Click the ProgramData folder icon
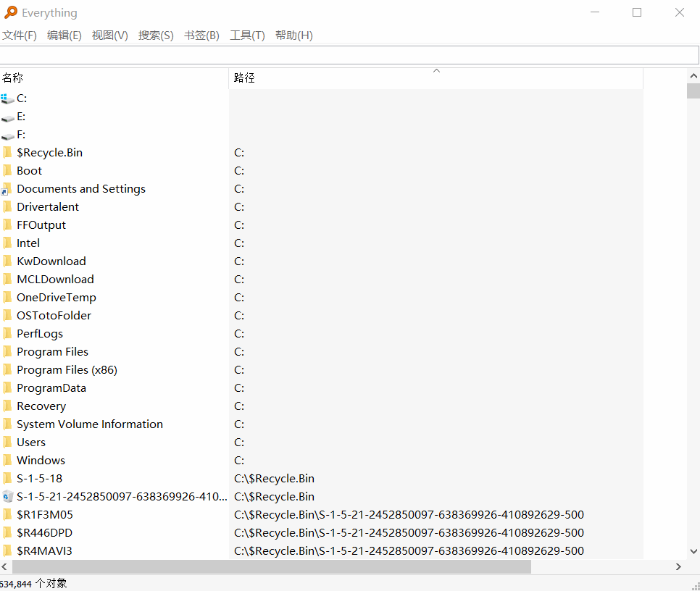 pos(7,388)
